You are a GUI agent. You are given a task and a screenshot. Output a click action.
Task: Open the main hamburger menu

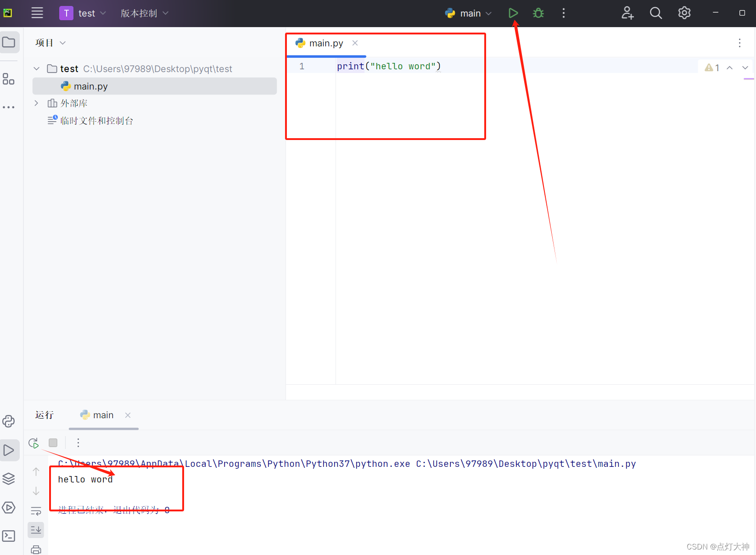click(x=37, y=13)
